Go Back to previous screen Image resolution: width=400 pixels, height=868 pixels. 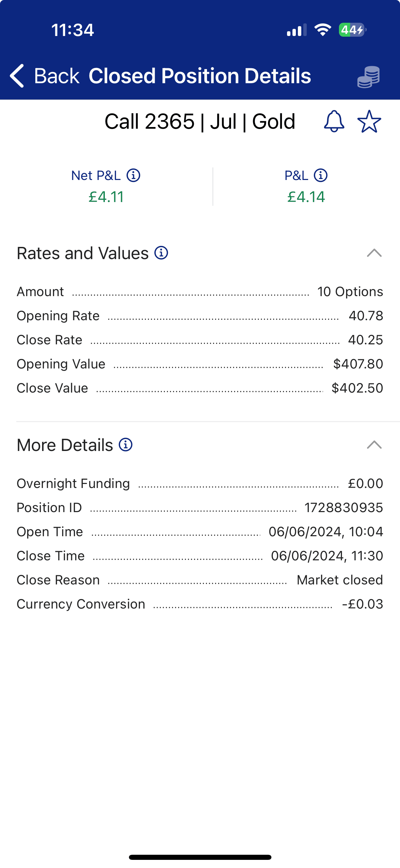(56, 76)
